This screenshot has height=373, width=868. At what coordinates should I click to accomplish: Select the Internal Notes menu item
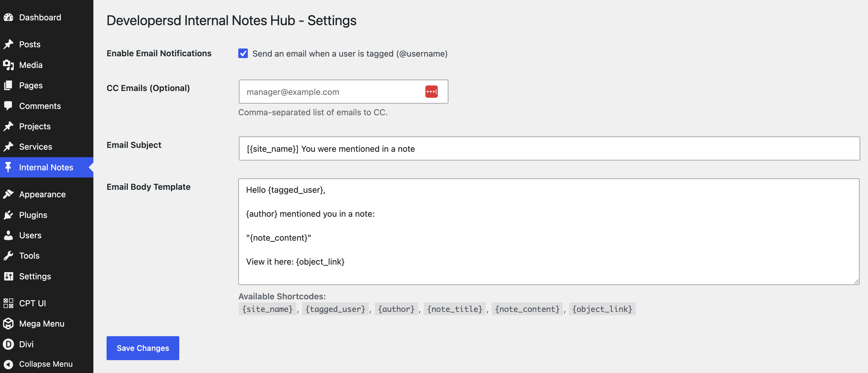[46, 167]
